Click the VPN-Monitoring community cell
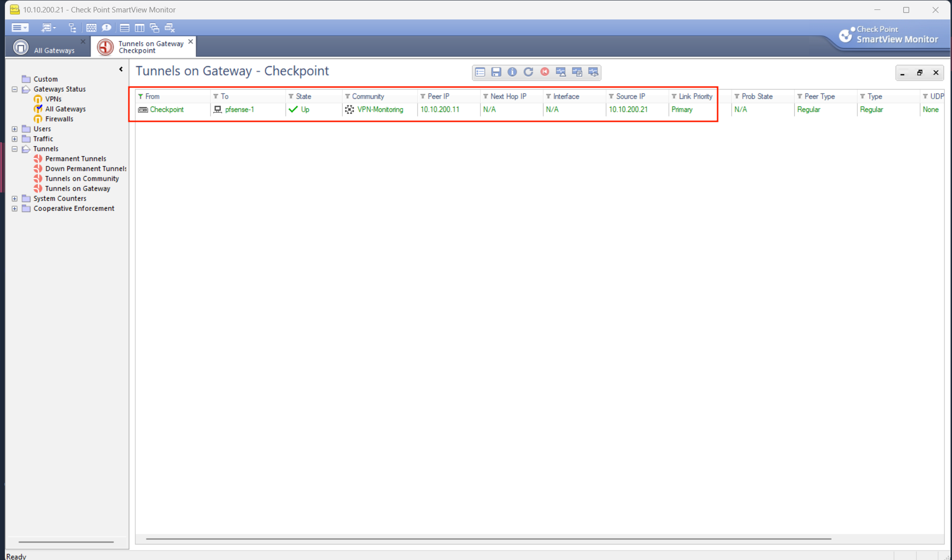Image resolution: width=952 pixels, height=560 pixels. (x=380, y=110)
